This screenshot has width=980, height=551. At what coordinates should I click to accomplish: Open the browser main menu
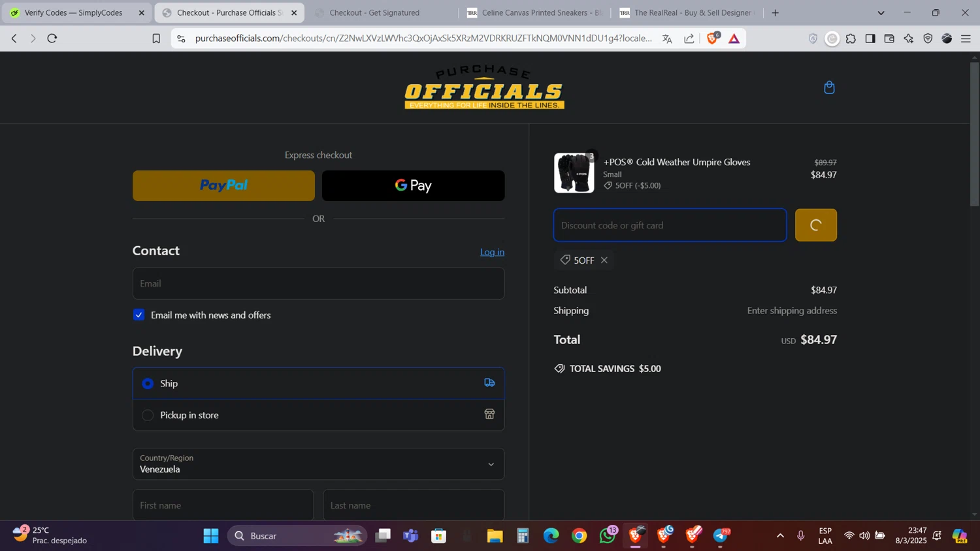[966, 39]
